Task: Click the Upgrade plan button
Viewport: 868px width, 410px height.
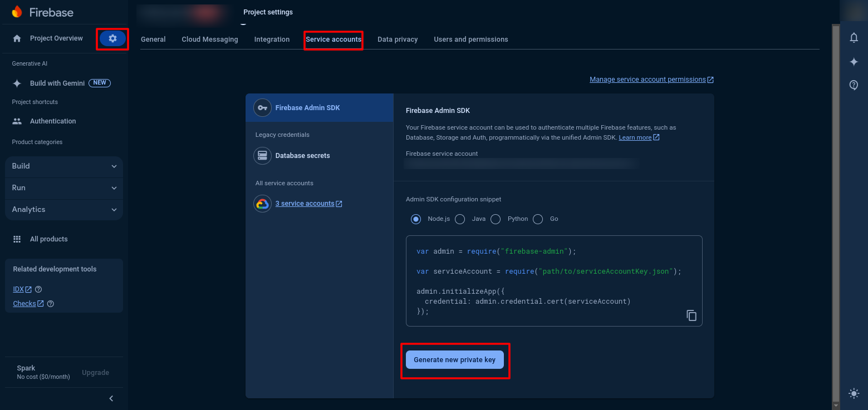Action: coord(96,373)
